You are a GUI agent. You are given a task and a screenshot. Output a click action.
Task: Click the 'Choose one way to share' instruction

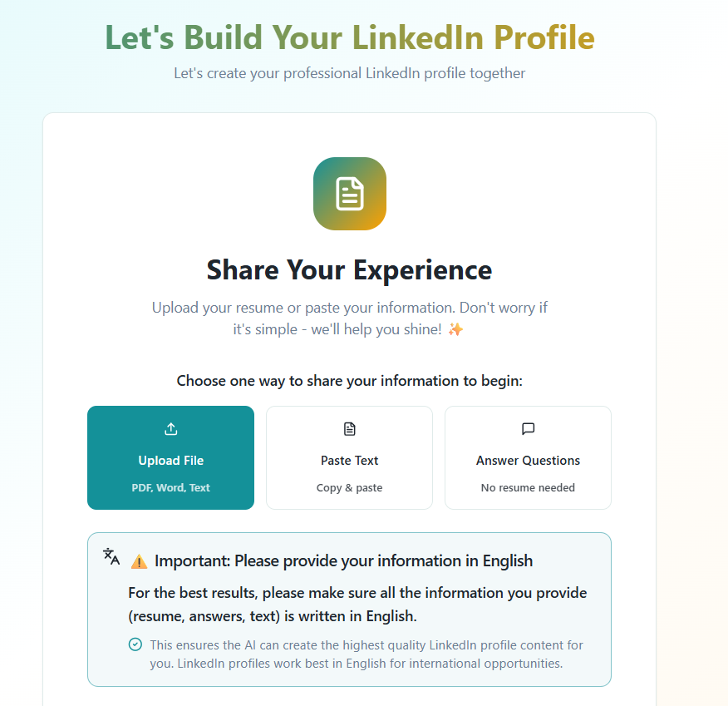click(349, 381)
